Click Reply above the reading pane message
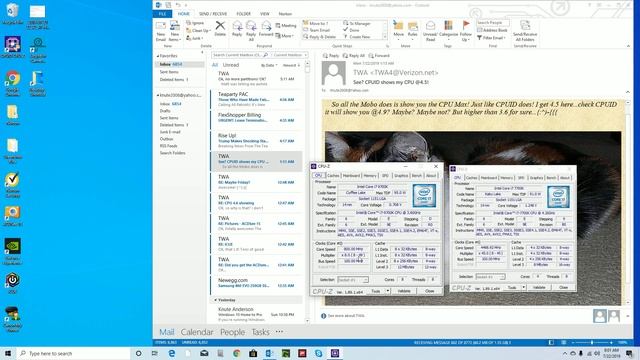 click(x=331, y=56)
